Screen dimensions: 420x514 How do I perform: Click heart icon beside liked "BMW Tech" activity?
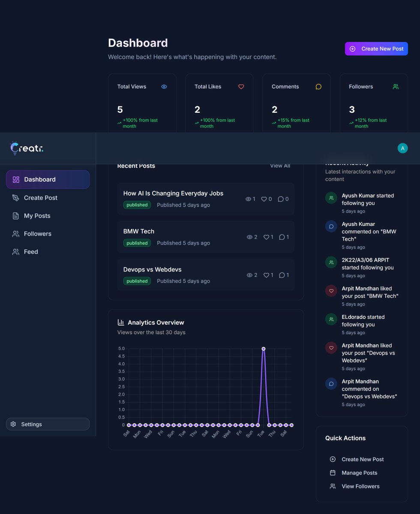pyautogui.click(x=331, y=291)
